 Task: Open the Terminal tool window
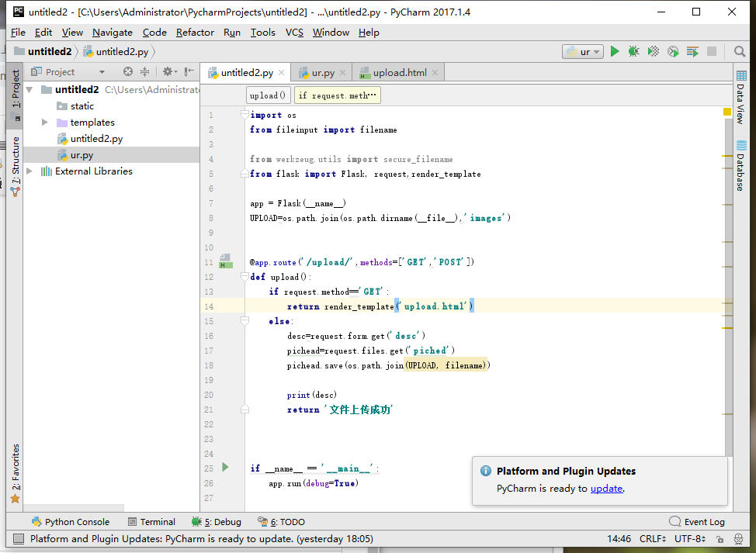pos(151,522)
